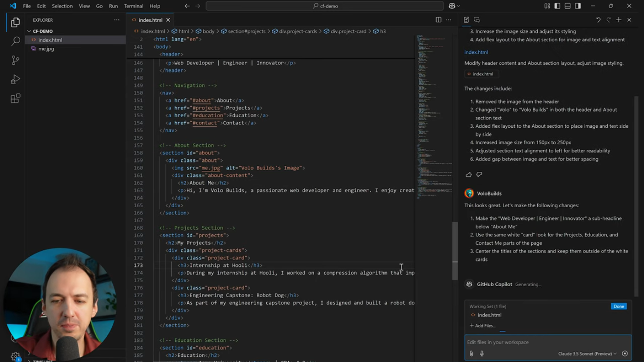Open the Claude 3.5 Sonnet model dropdown
The image size is (644, 362).
587,354
